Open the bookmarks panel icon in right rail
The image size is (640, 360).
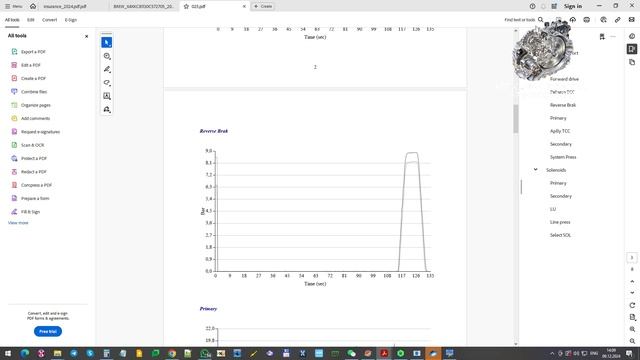632,49
